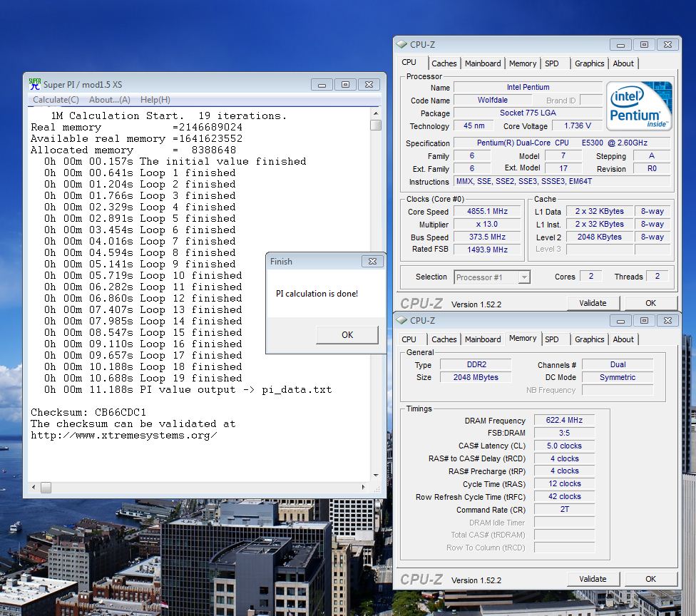The image size is (696, 616).
Task: Click OK in the upper CPU-Z window
Action: pos(651,303)
